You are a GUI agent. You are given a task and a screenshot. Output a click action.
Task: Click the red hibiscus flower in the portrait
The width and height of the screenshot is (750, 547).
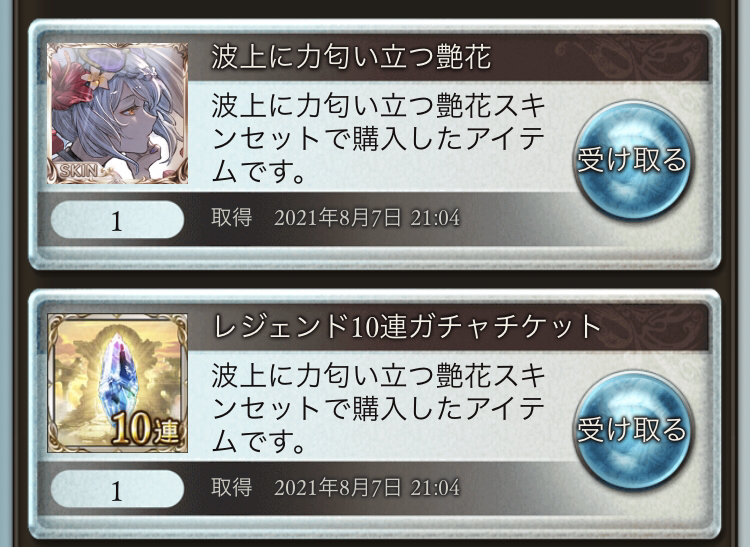coord(70,86)
